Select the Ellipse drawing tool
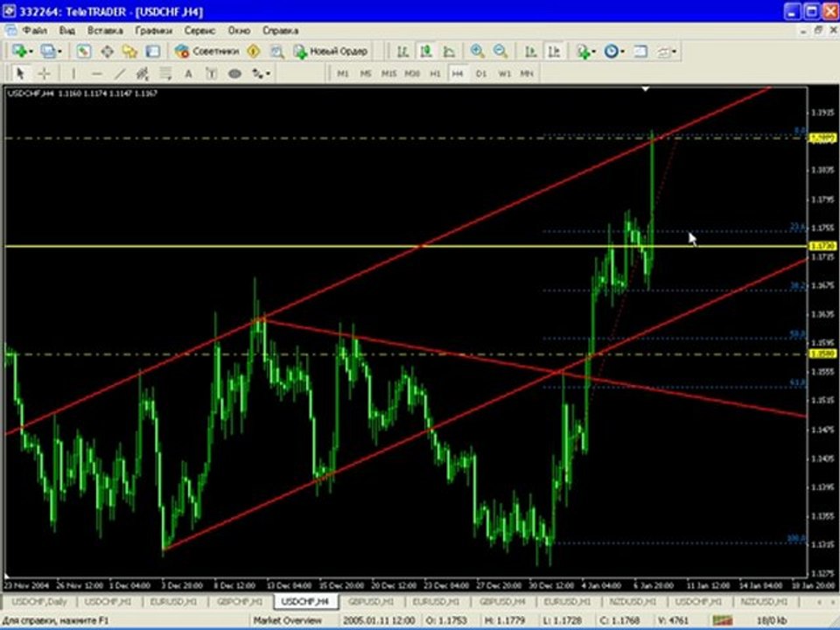The image size is (840, 630). coord(234,73)
